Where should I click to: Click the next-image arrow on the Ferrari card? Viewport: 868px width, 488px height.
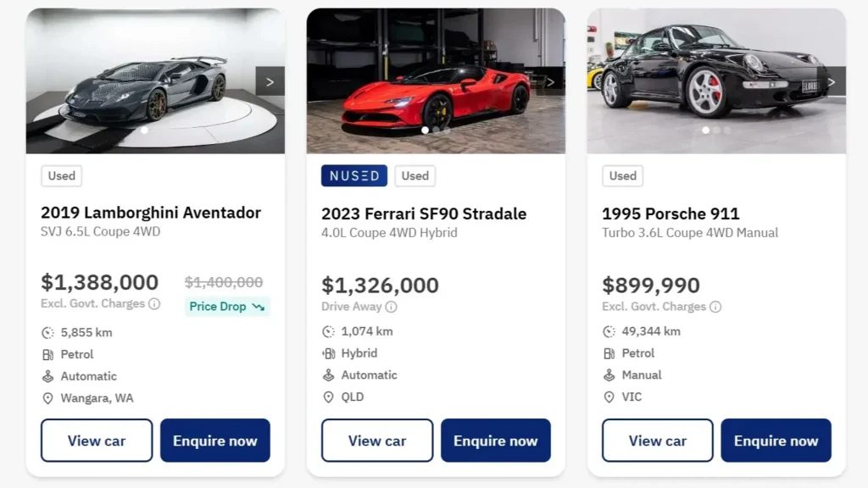[x=551, y=81]
